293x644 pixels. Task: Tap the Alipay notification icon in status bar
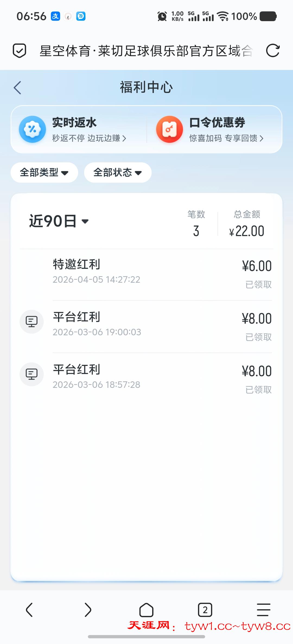(55, 16)
